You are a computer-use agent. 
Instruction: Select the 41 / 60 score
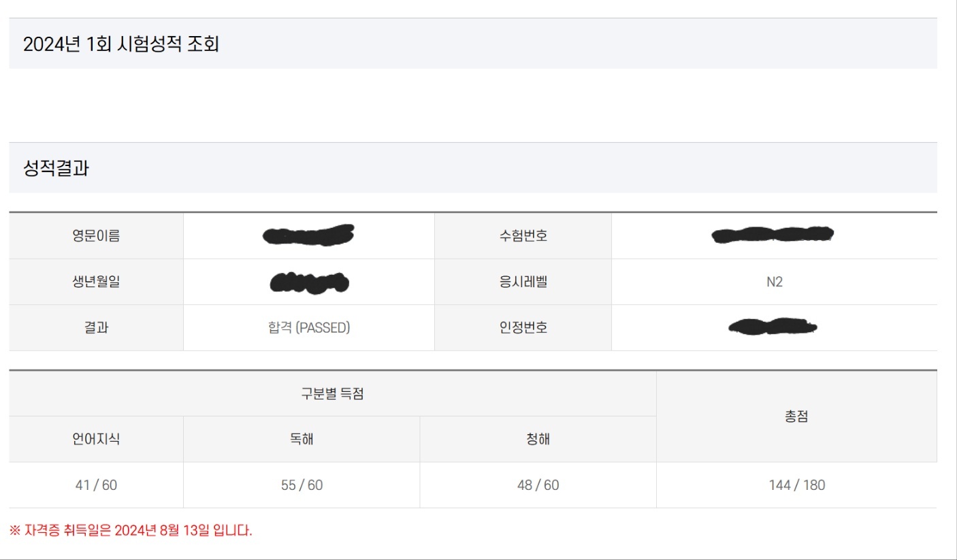(x=96, y=485)
